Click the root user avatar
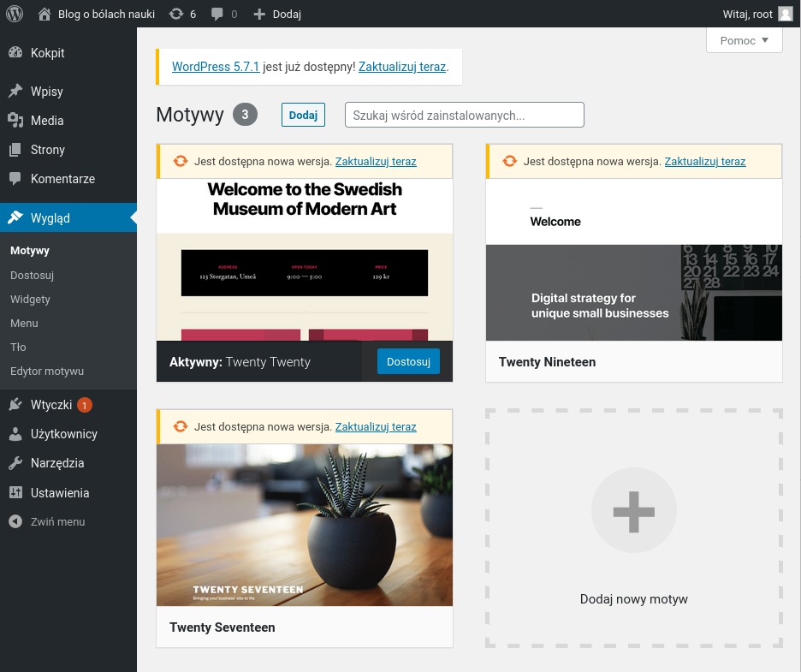801x672 pixels. [x=785, y=14]
